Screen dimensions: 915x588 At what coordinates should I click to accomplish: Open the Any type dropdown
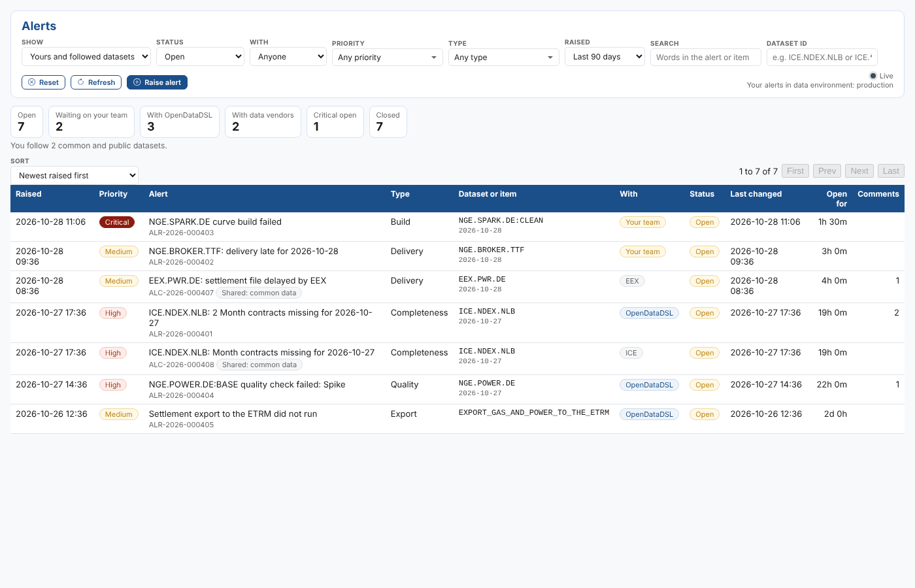tap(504, 57)
